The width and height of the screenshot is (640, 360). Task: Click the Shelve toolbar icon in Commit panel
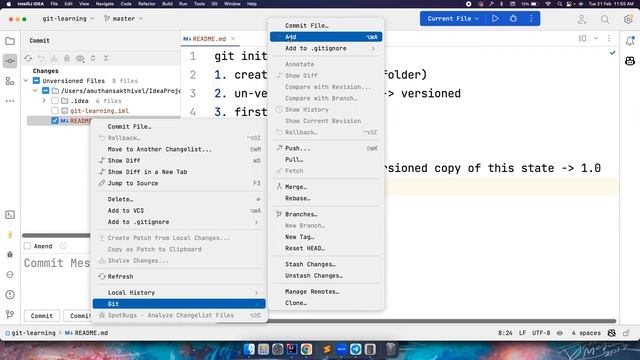pyautogui.click(x=54, y=58)
